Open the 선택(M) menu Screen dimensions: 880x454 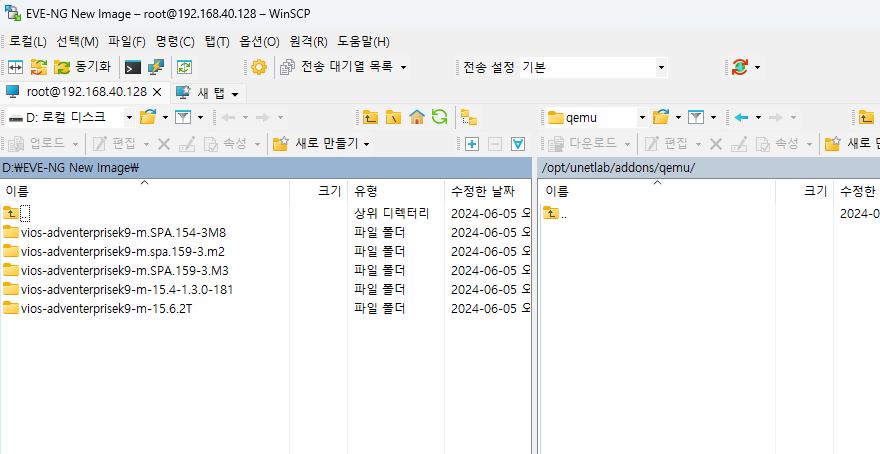coord(77,42)
